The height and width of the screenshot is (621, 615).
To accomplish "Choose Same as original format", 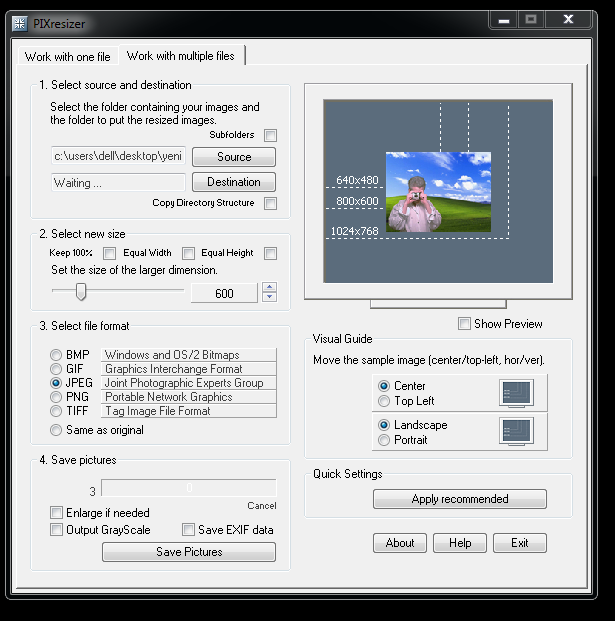I will tap(57, 430).
